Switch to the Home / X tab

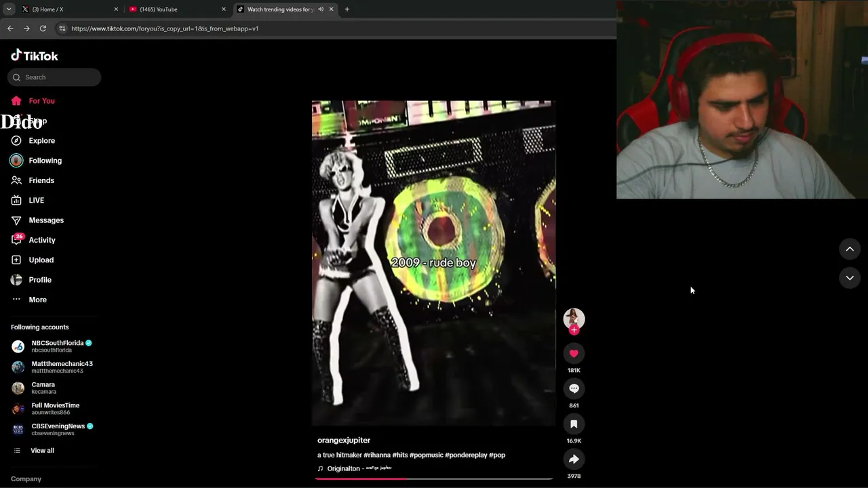68,9
